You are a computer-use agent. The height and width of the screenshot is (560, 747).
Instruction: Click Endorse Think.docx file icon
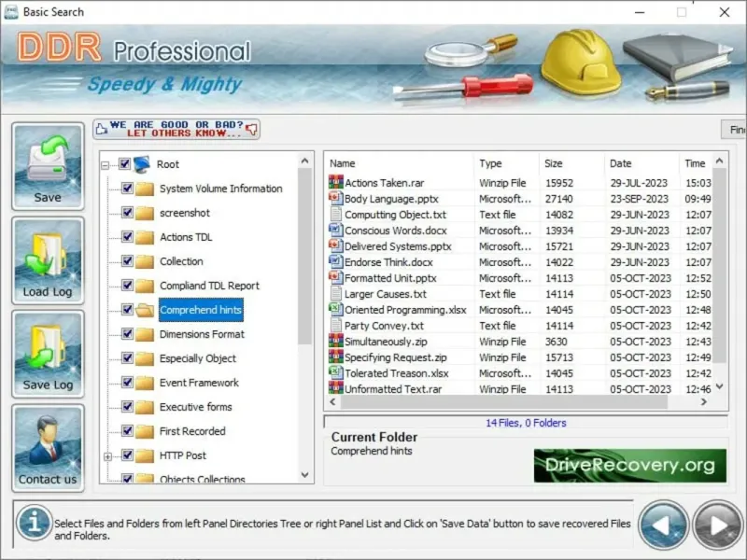click(335, 262)
